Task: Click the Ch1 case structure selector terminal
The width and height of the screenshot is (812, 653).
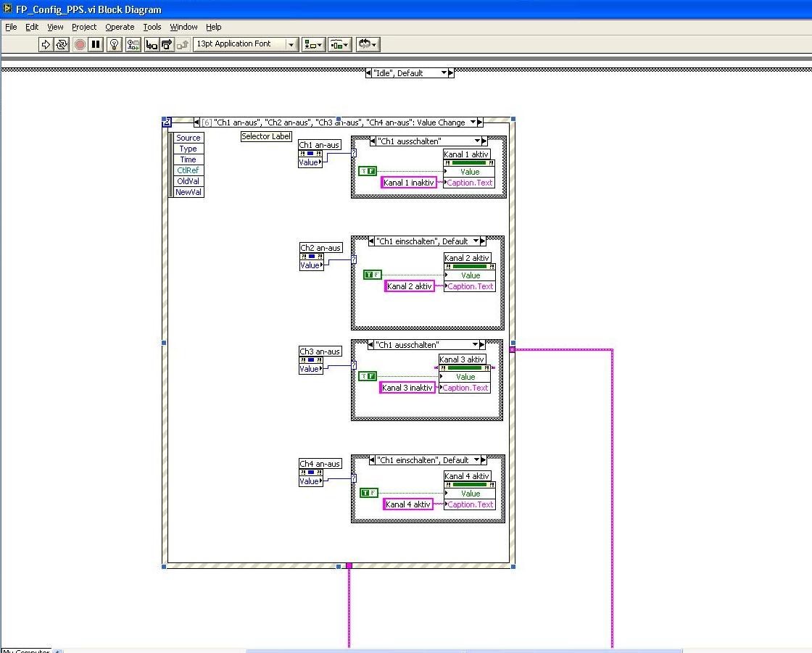Action: 354,153
